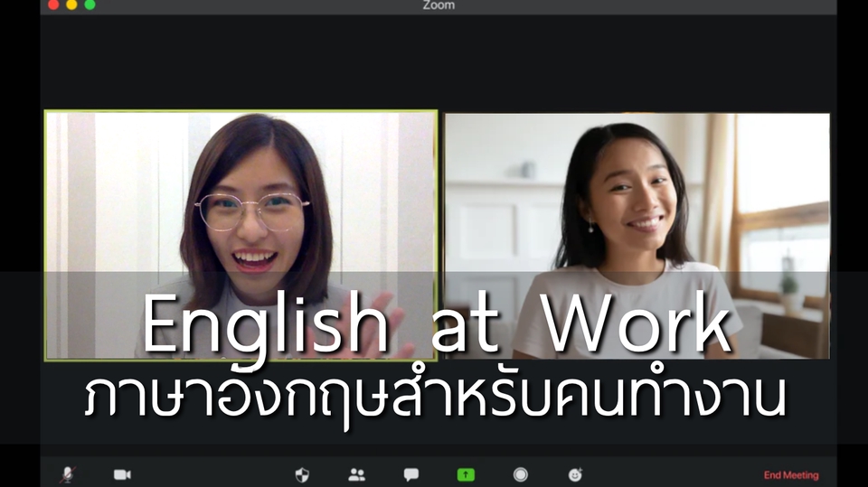Toggle the video camera icon
Viewport: 868px width, 487px height.
click(122, 475)
